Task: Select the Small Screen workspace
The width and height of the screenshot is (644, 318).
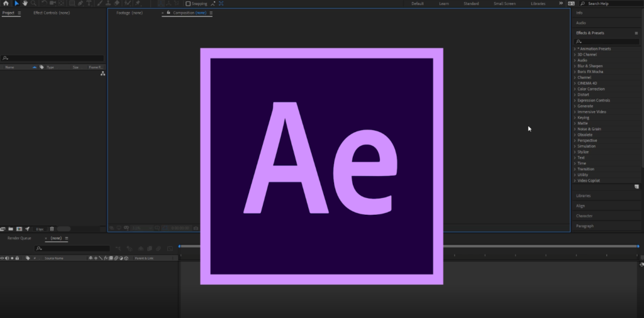Action: (x=504, y=4)
